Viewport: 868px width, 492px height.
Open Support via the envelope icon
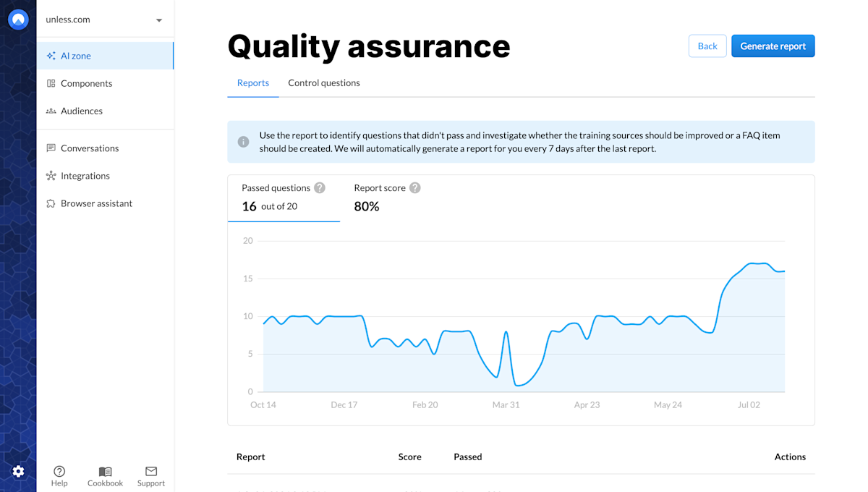point(150,470)
